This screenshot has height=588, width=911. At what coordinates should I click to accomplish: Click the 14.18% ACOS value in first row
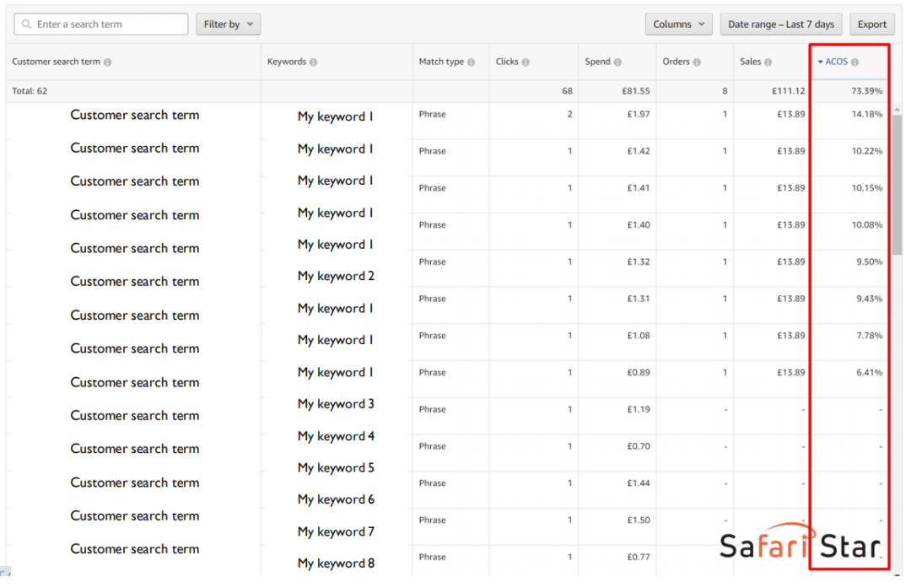pyautogui.click(x=866, y=115)
